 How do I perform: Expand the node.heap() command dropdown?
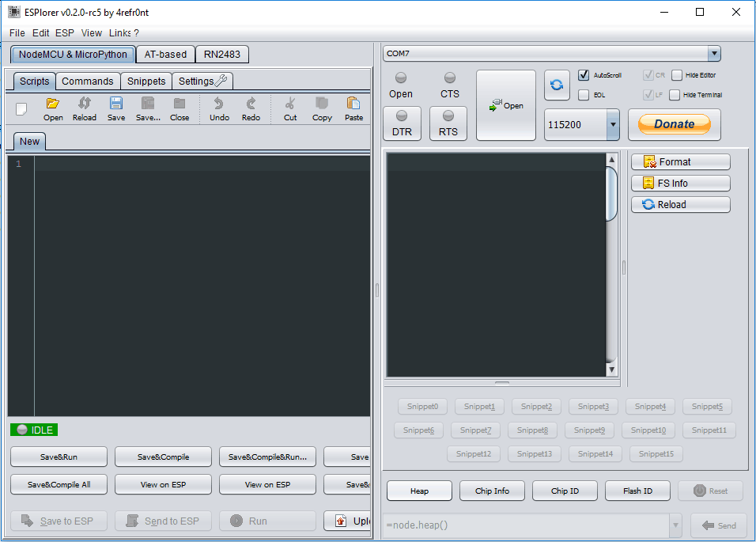tap(675, 525)
